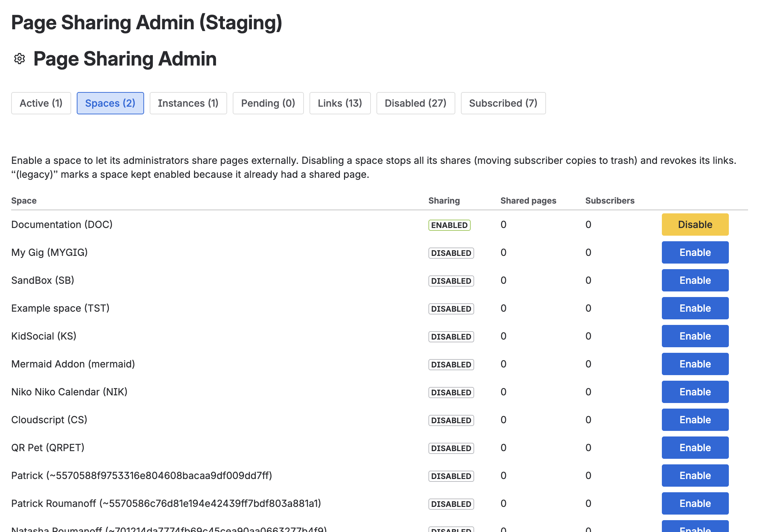Image resolution: width=762 pixels, height=532 pixels.
Task: Enable sharing for Cloudscript (CS)
Action: 695,420
